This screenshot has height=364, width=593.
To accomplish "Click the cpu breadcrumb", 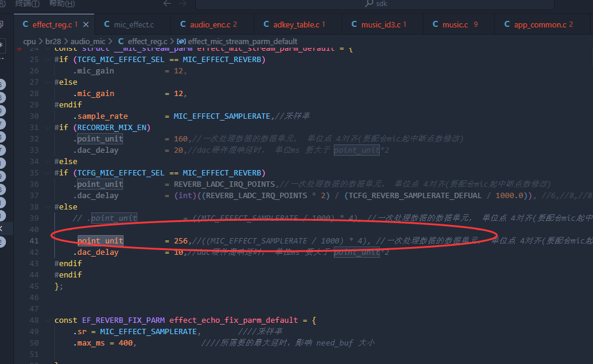I will pos(29,41).
